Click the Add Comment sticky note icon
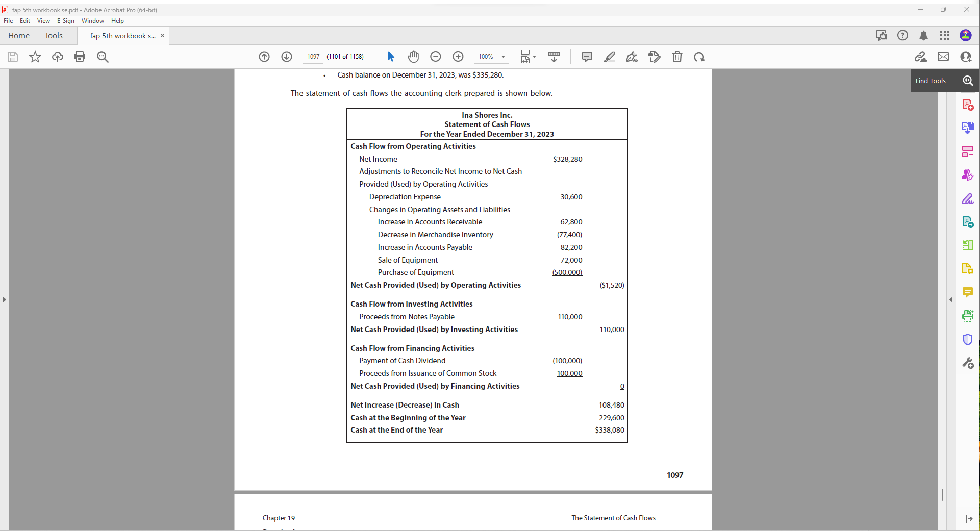 point(586,57)
